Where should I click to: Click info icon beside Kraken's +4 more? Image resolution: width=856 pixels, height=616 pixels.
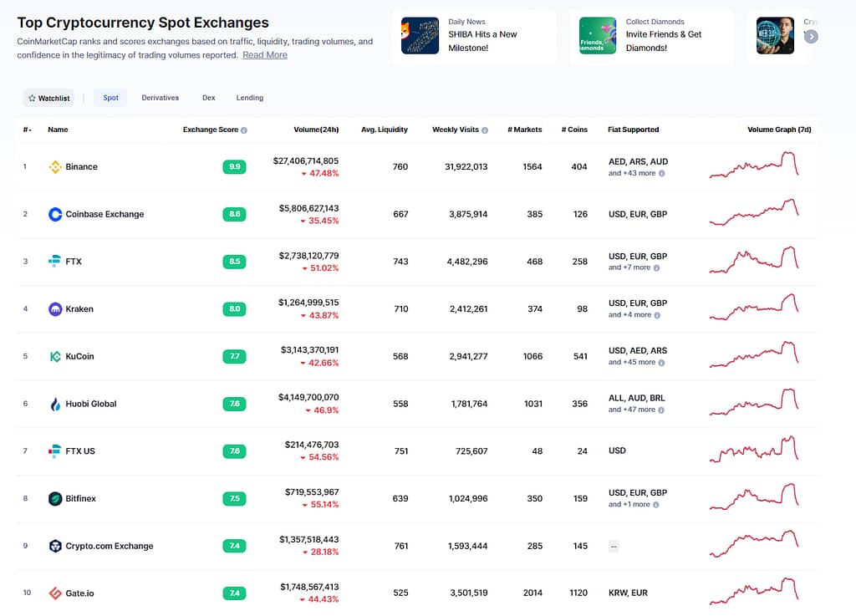click(x=657, y=315)
